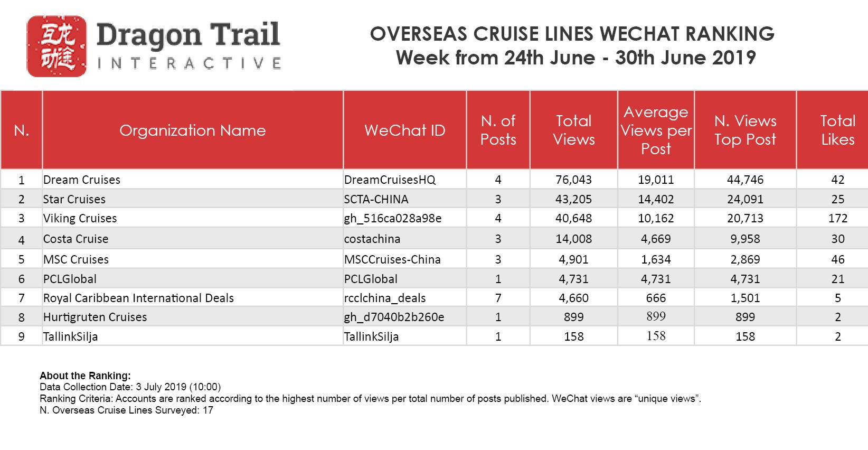Select Average Views per Post header
The image size is (868, 450).
tap(656, 130)
